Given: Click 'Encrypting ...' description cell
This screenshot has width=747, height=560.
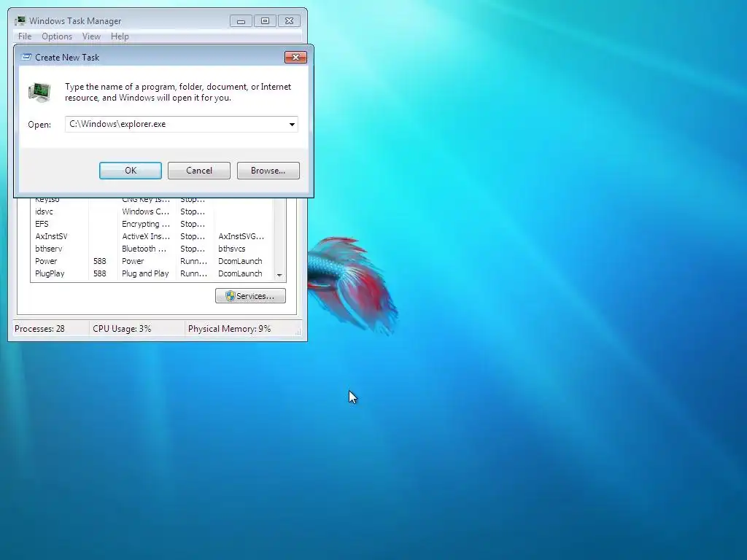Looking at the screenshot, I should pyautogui.click(x=146, y=224).
